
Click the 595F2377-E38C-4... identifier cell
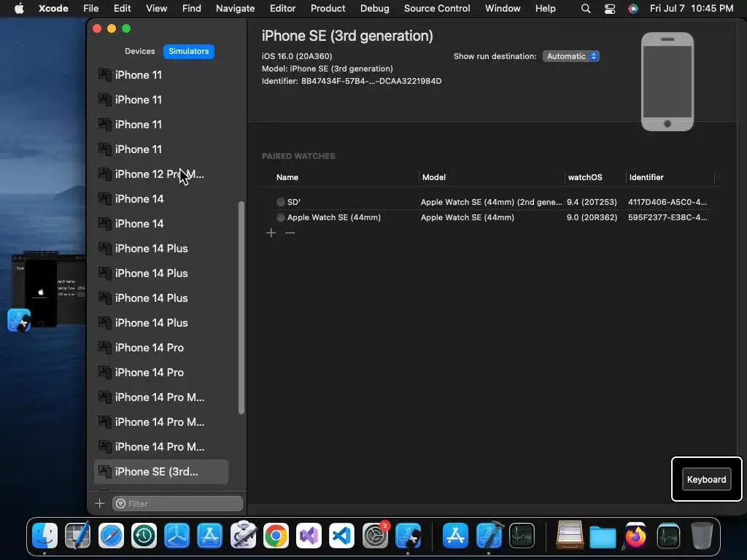coord(667,217)
